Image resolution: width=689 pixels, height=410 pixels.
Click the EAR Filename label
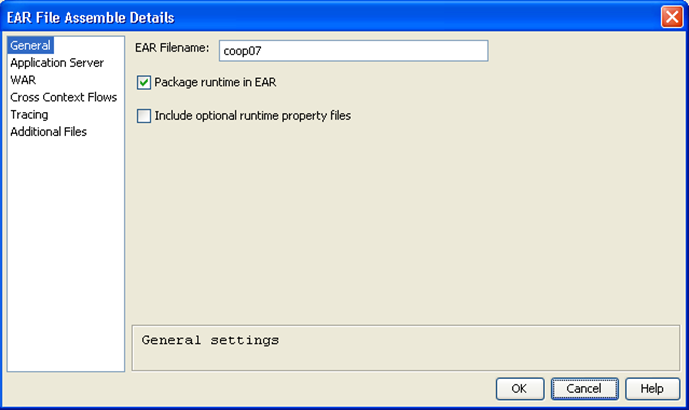(172, 48)
